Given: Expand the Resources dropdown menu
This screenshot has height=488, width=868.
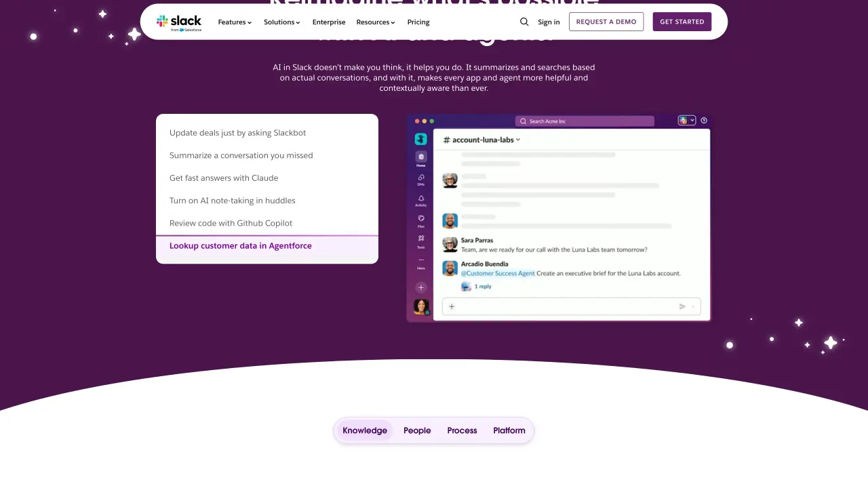Looking at the screenshot, I should (x=376, y=22).
